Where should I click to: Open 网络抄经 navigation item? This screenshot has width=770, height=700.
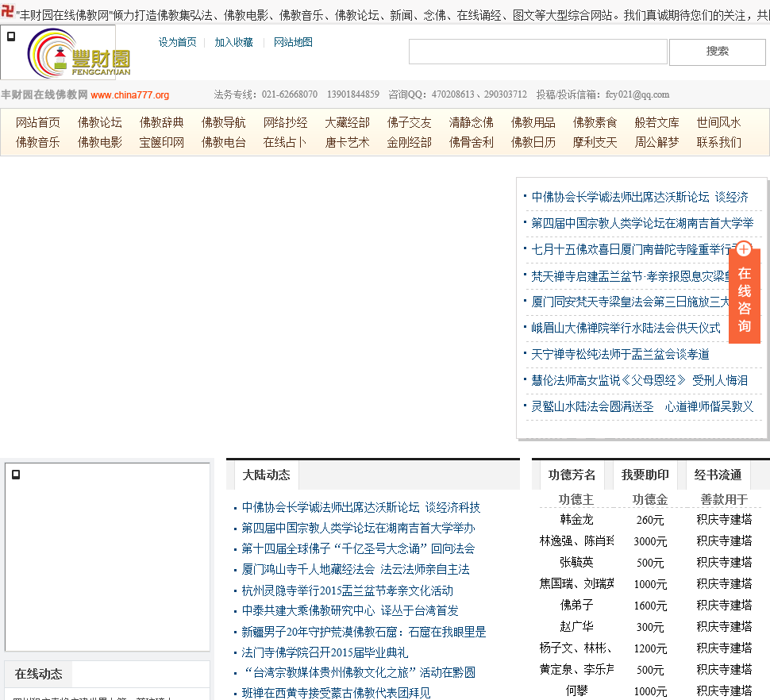285,122
